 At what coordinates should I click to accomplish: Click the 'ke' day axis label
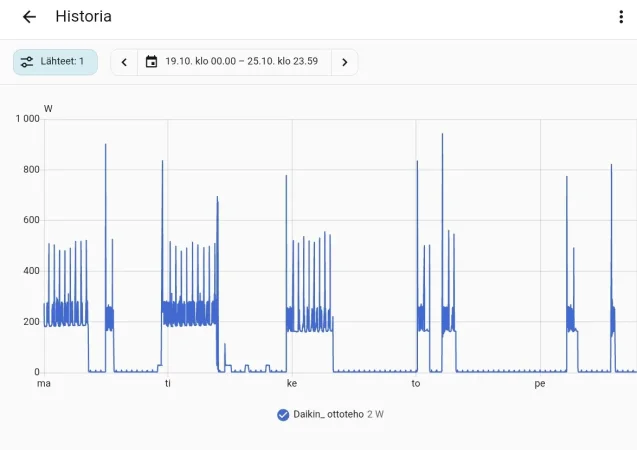[292, 383]
